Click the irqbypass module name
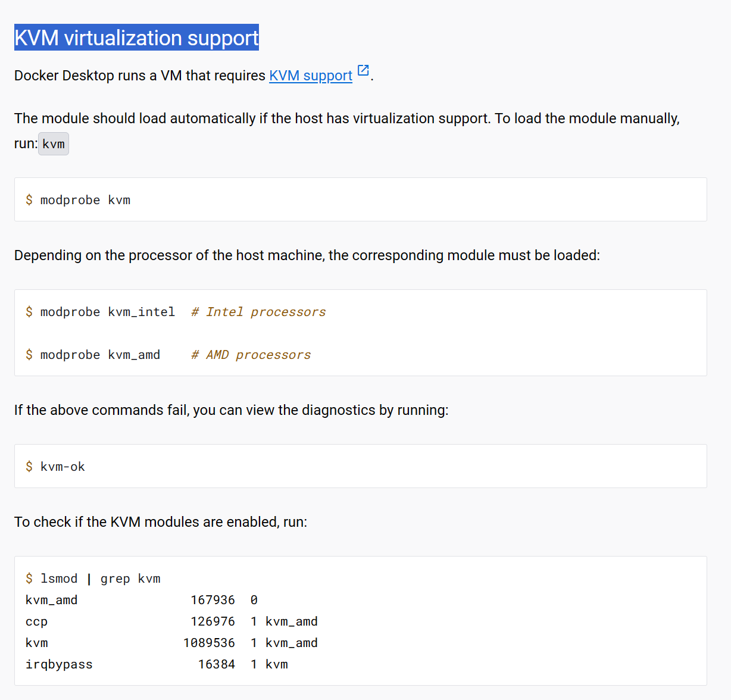Viewport: 731px width, 700px height. click(59, 664)
